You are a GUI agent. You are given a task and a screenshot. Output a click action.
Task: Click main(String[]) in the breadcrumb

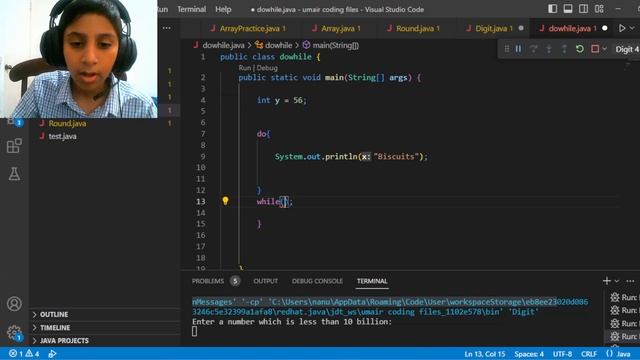point(336,45)
